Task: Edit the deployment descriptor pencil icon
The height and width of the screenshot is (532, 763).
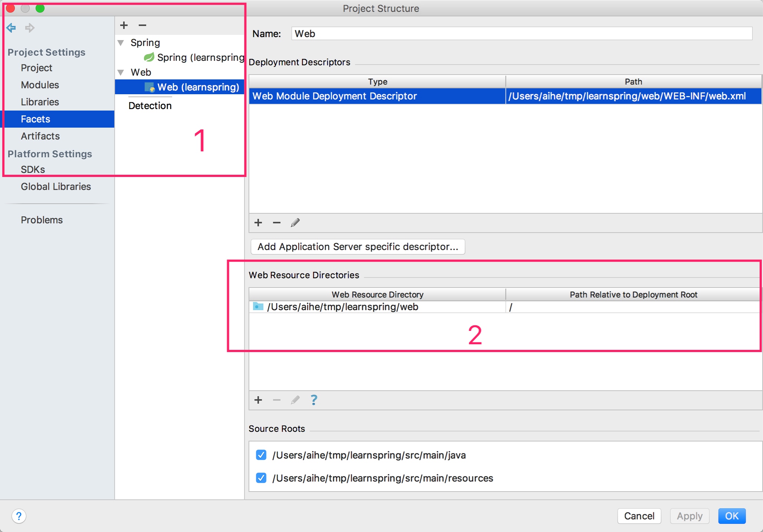Action: pos(295,223)
